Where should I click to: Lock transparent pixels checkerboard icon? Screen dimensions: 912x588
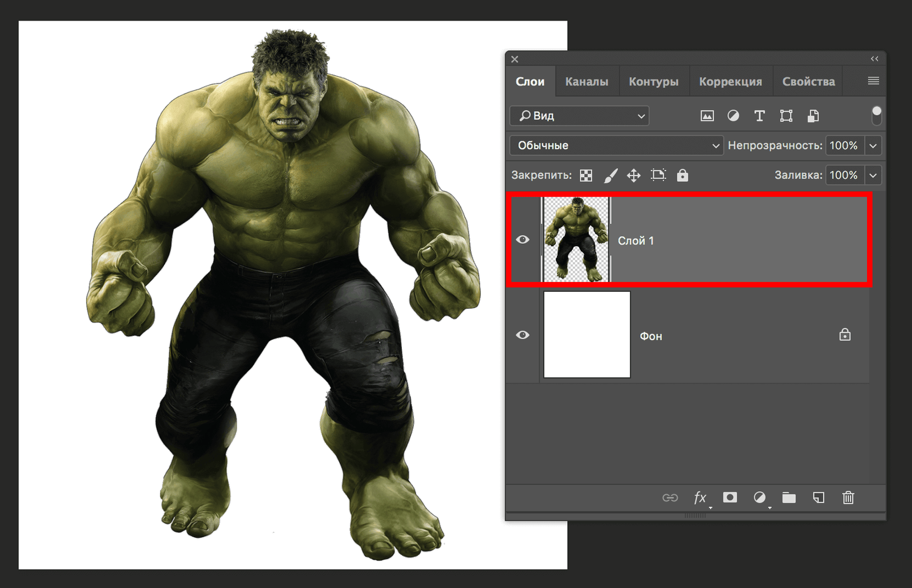point(586,175)
